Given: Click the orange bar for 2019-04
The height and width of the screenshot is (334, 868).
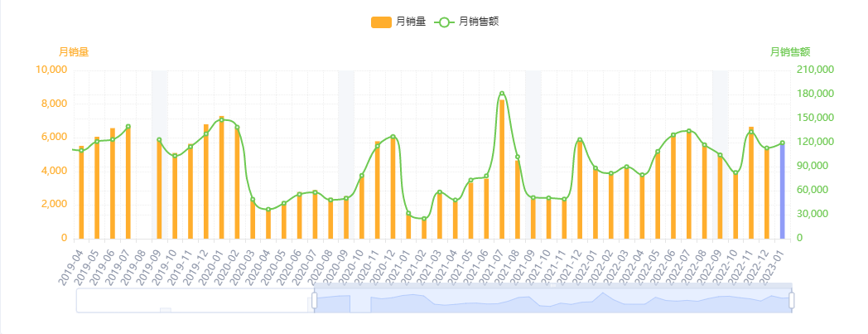Looking at the screenshot, I should coord(81,192).
